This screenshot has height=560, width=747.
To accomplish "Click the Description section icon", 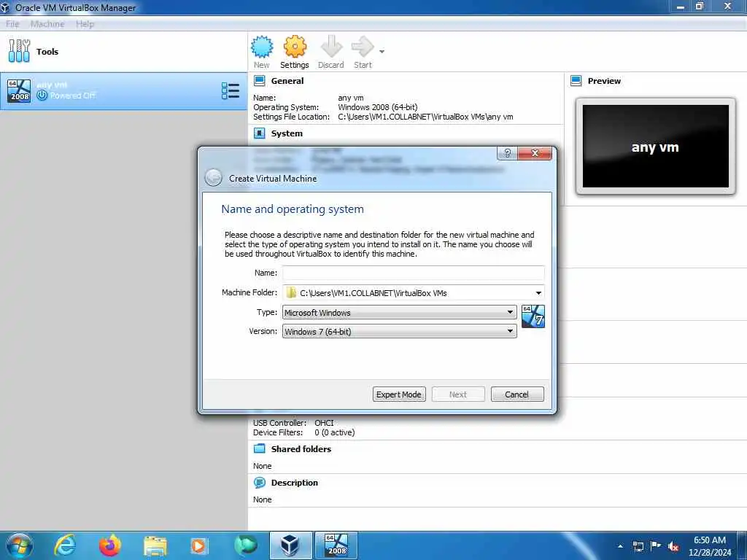I will 259,483.
